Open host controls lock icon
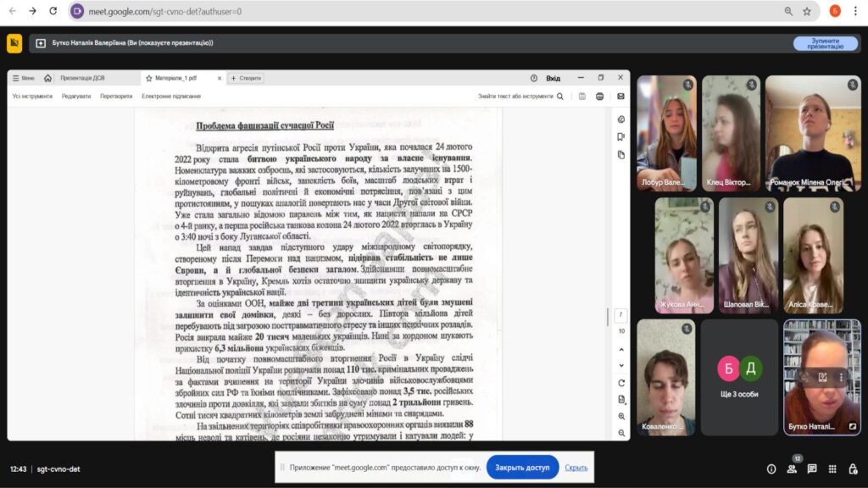The image size is (868, 488). pyautogui.click(x=852, y=469)
